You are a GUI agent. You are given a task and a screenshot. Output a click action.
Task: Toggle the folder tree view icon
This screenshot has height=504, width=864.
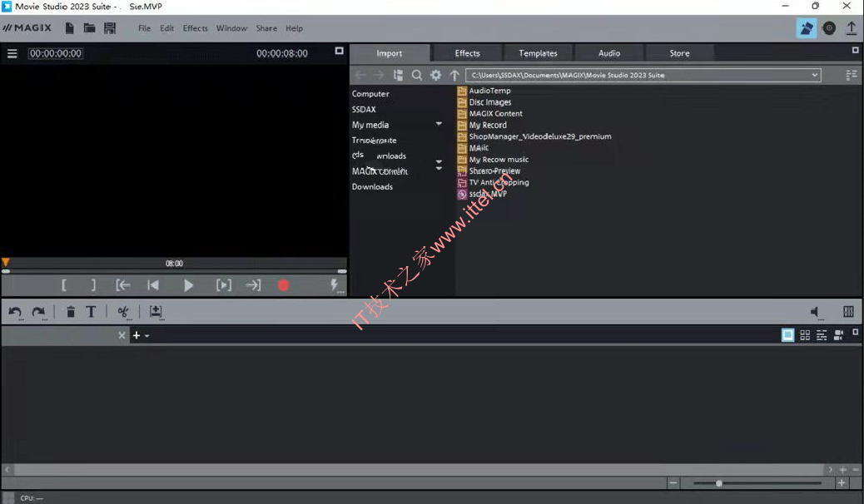click(398, 75)
